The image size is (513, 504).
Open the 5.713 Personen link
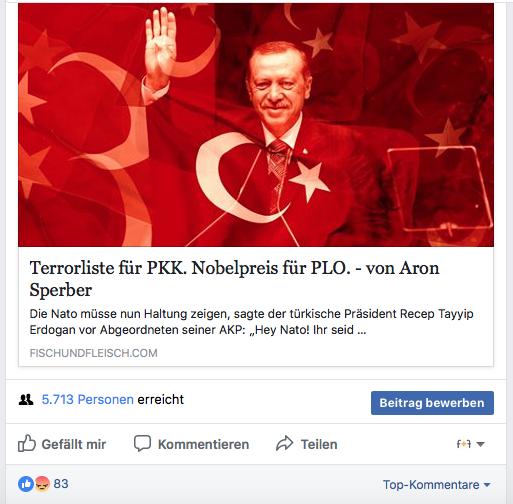(87, 399)
